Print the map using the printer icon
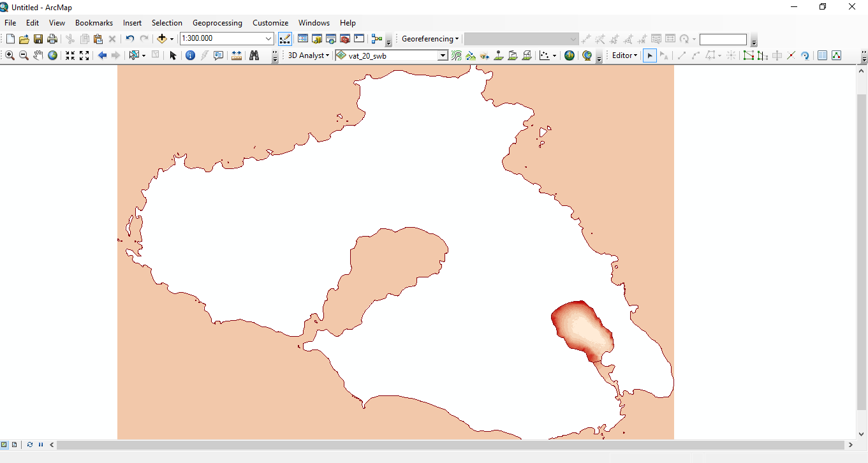The height and width of the screenshot is (463, 868). click(52, 39)
